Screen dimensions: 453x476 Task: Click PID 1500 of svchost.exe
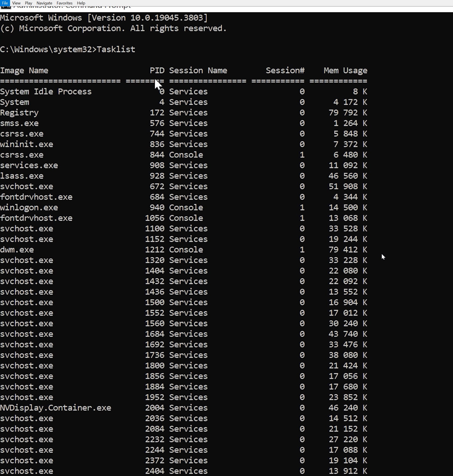click(x=155, y=302)
